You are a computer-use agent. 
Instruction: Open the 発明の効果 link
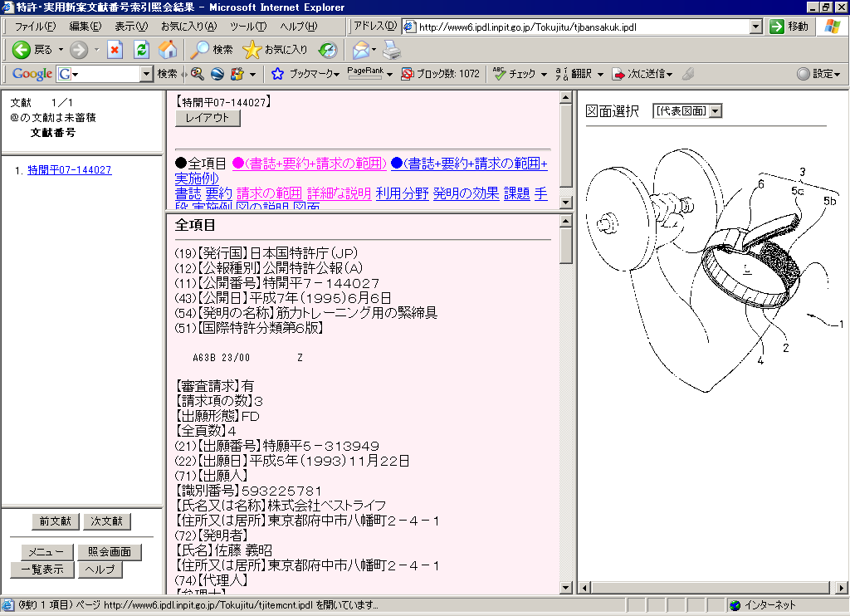pos(466,193)
